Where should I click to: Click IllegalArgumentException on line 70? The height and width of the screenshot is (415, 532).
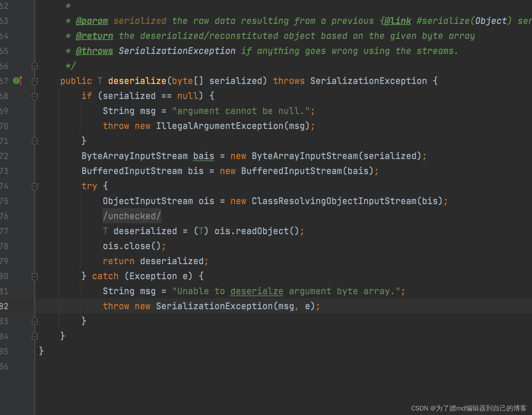220,126
